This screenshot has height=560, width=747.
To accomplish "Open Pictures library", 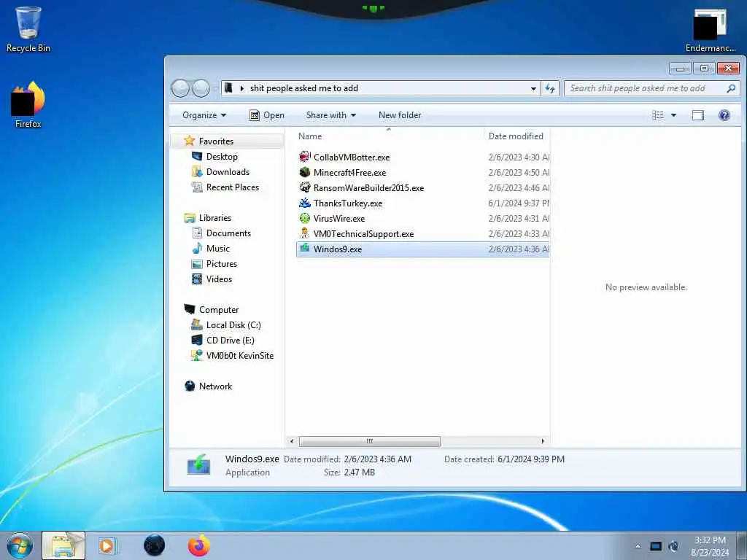I will click(x=222, y=264).
